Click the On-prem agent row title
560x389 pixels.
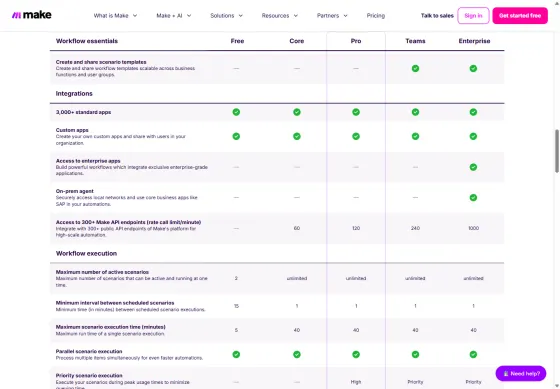coord(75,191)
